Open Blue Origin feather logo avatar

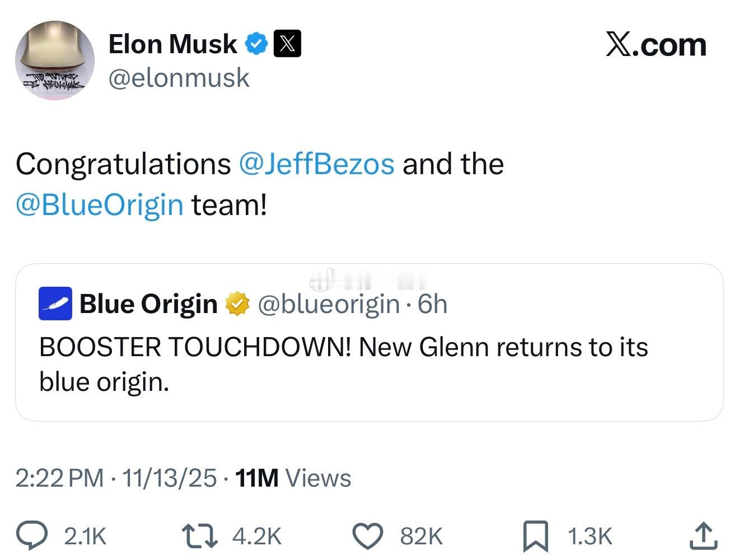(x=55, y=304)
